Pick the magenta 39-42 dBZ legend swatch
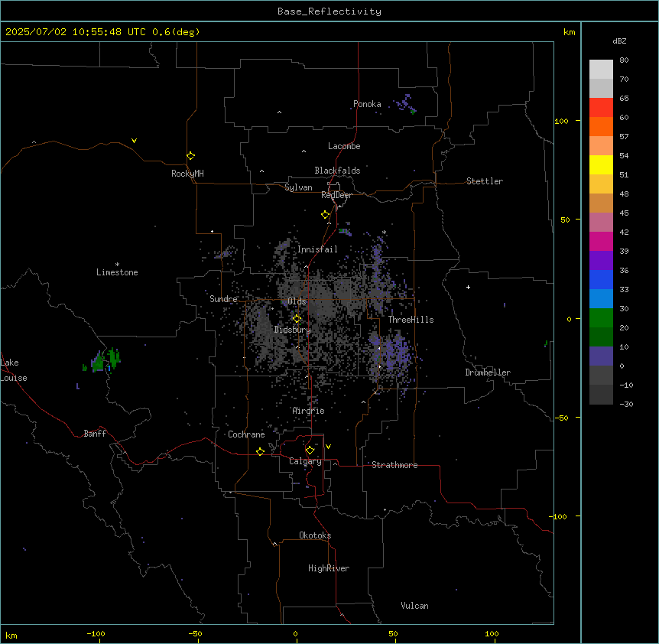This screenshot has width=659, height=644. (x=601, y=241)
